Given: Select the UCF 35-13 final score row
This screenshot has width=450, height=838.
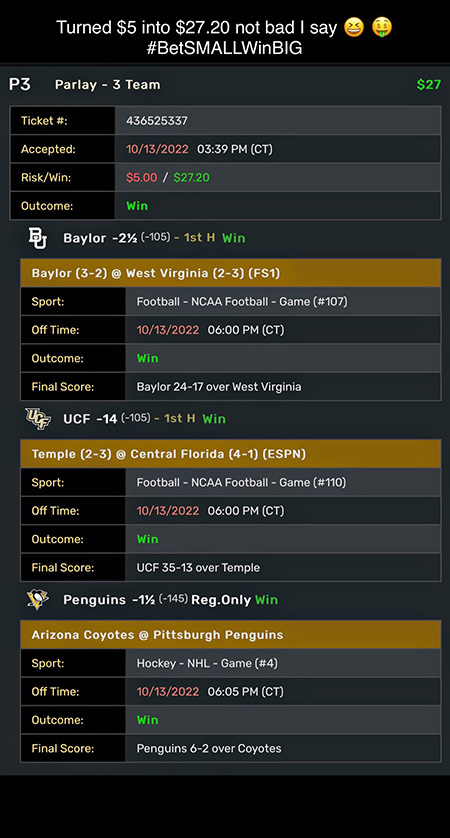Looking at the screenshot, I should 230,567.
